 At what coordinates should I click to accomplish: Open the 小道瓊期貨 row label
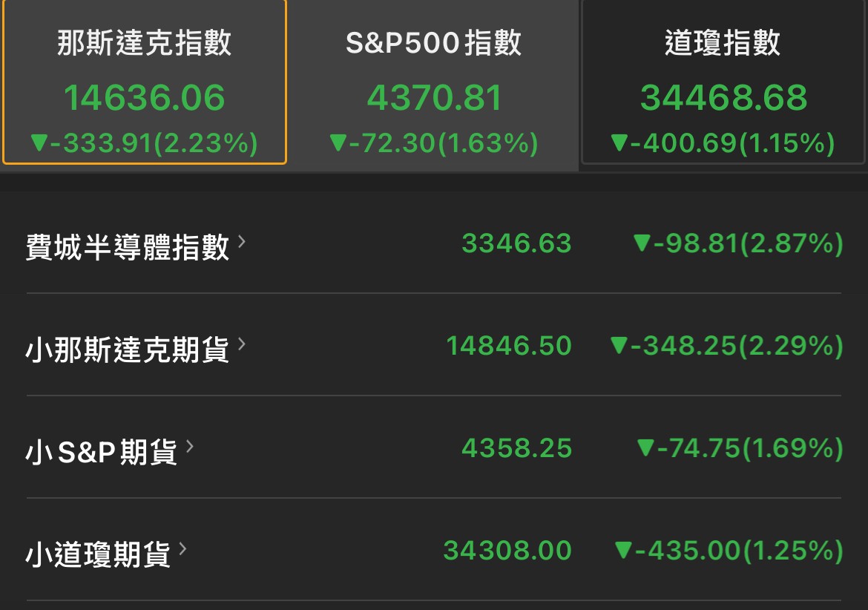coord(98,554)
